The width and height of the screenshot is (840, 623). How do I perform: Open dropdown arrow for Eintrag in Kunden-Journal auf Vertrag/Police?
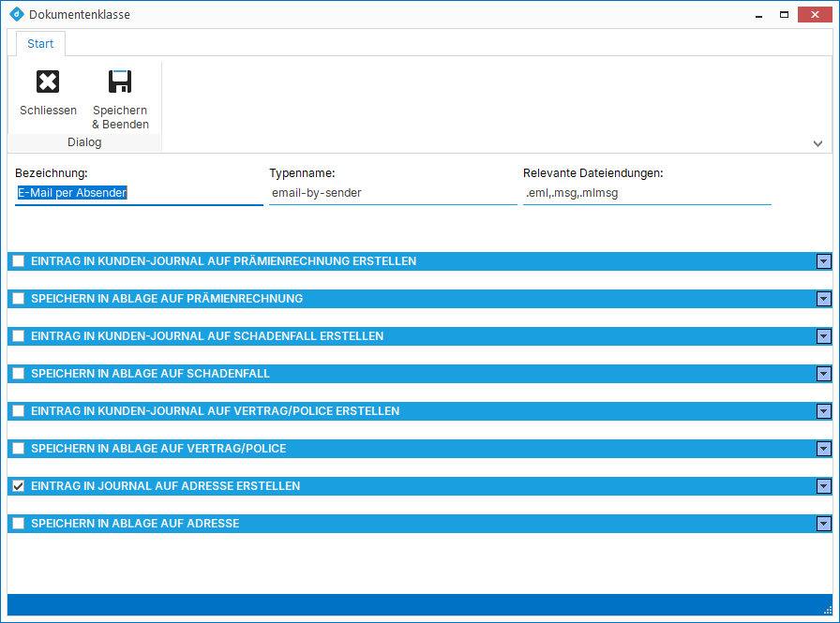[x=824, y=411]
